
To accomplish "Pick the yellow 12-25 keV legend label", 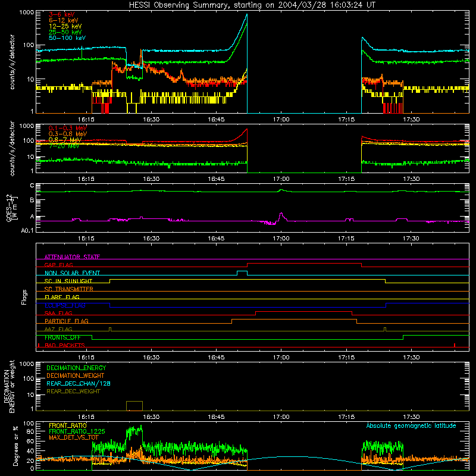I will pyautogui.click(x=65, y=26).
